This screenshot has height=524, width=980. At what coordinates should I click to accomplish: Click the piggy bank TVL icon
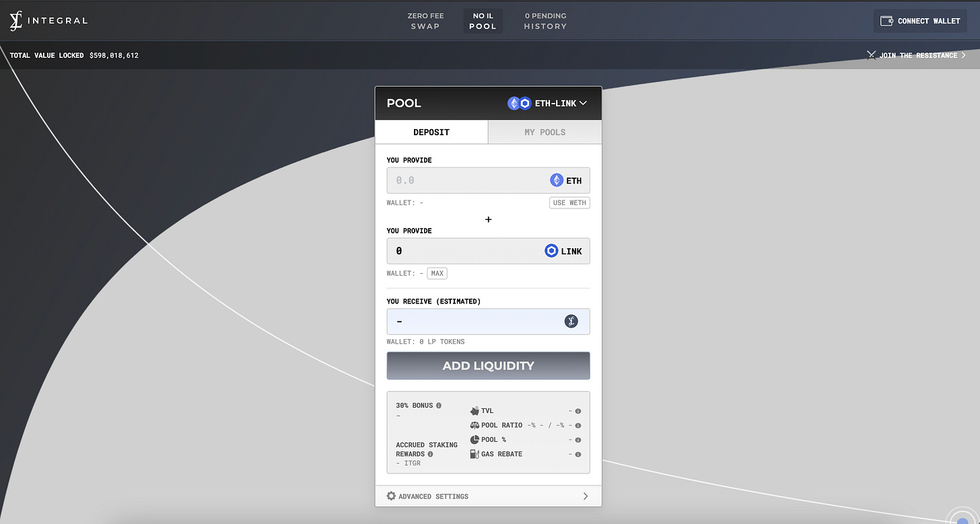pyautogui.click(x=475, y=410)
